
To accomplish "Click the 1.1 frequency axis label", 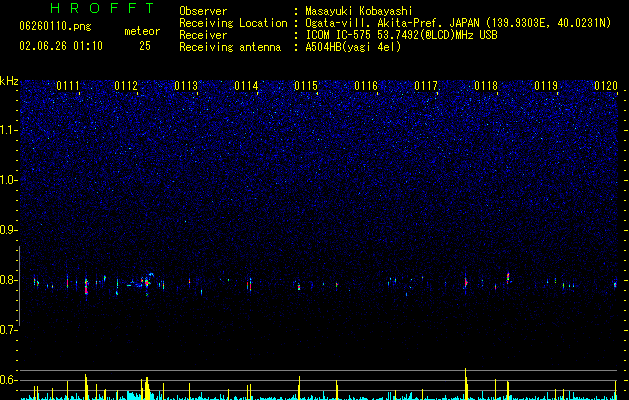I will (8, 130).
